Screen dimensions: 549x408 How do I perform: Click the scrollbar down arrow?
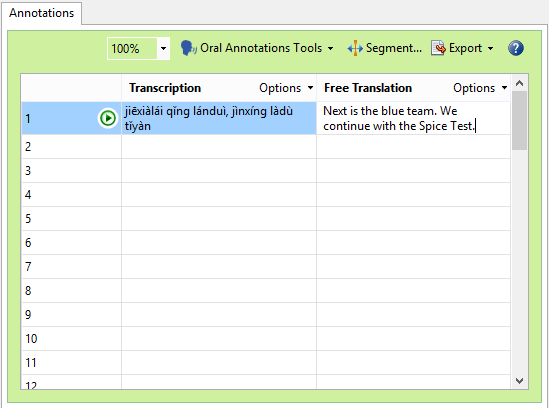click(x=519, y=381)
